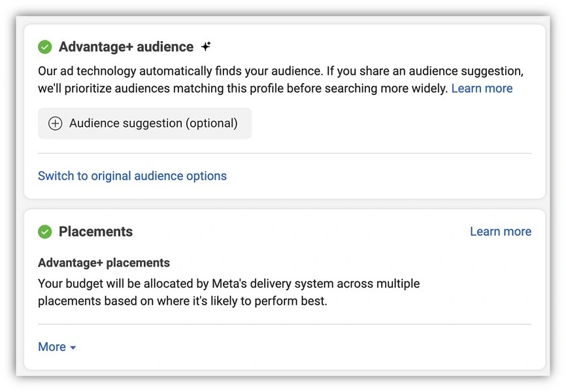Switch to original audience options

132,176
